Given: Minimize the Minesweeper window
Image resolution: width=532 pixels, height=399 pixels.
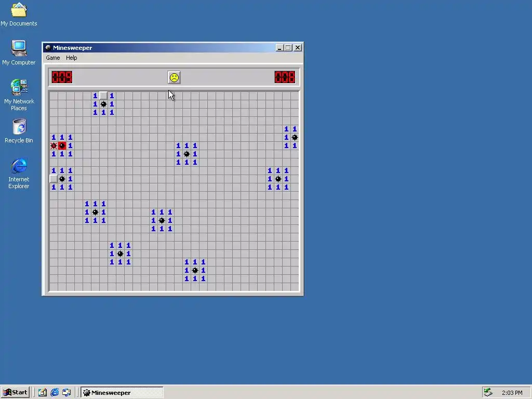Looking at the screenshot, I should [279, 48].
